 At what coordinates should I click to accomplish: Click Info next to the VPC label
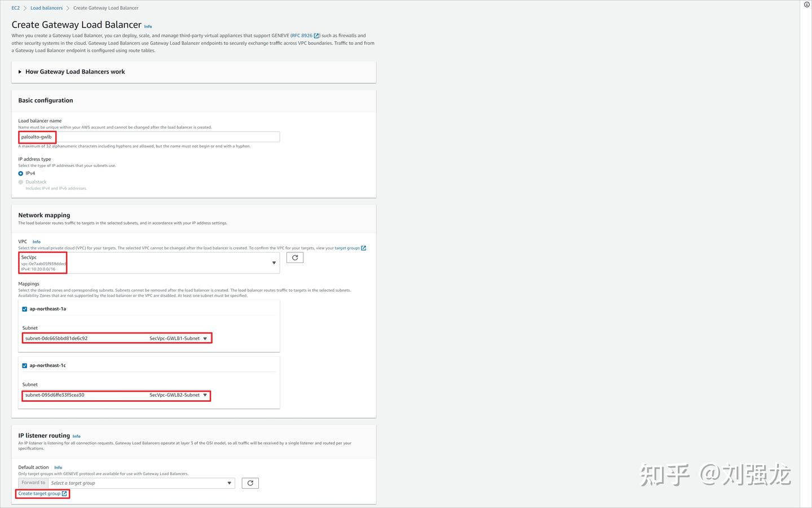(36, 242)
